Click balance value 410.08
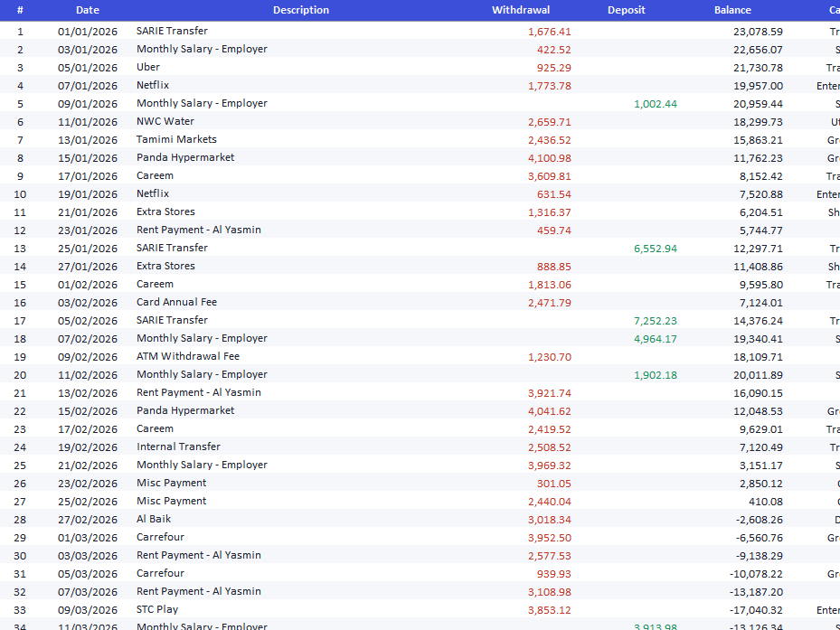The height and width of the screenshot is (630, 840). [x=766, y=502]
